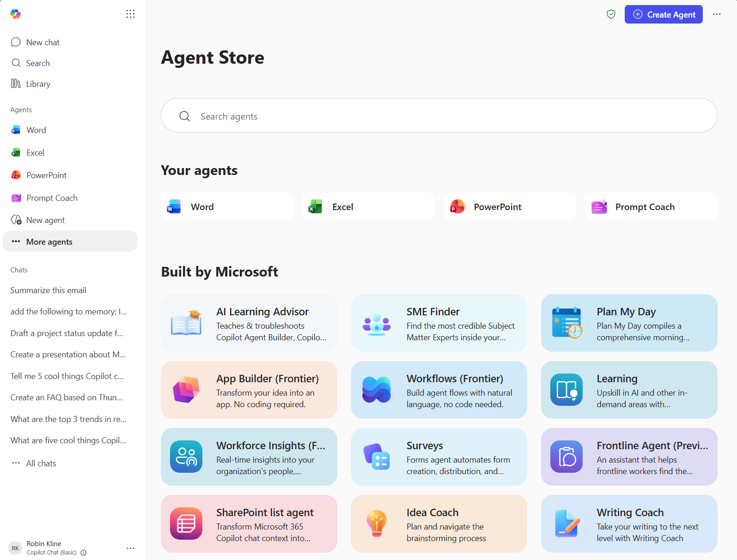Click the 'Plan My Day' card title
The image size is (737, 560).
coord(626,312)
